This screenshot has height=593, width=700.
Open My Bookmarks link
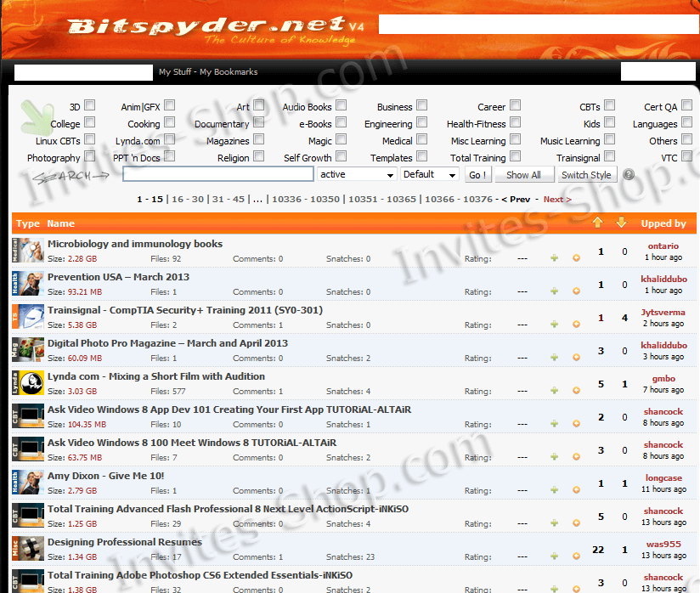coord(229,71)
